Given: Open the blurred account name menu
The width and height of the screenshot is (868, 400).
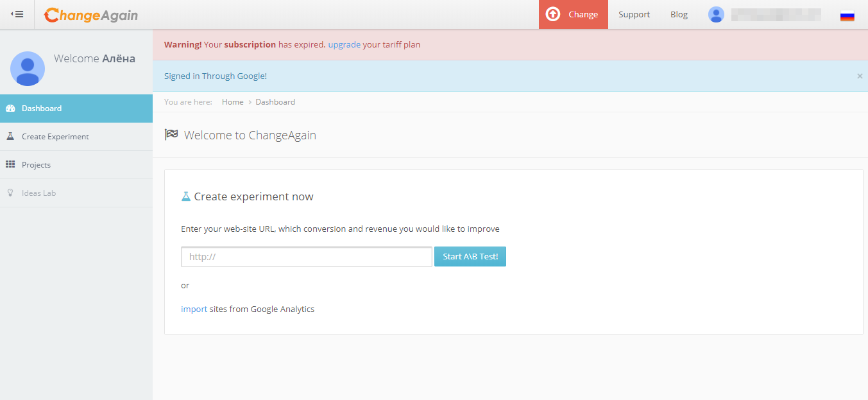Looking at the screenshot, I should click(776, 14).
